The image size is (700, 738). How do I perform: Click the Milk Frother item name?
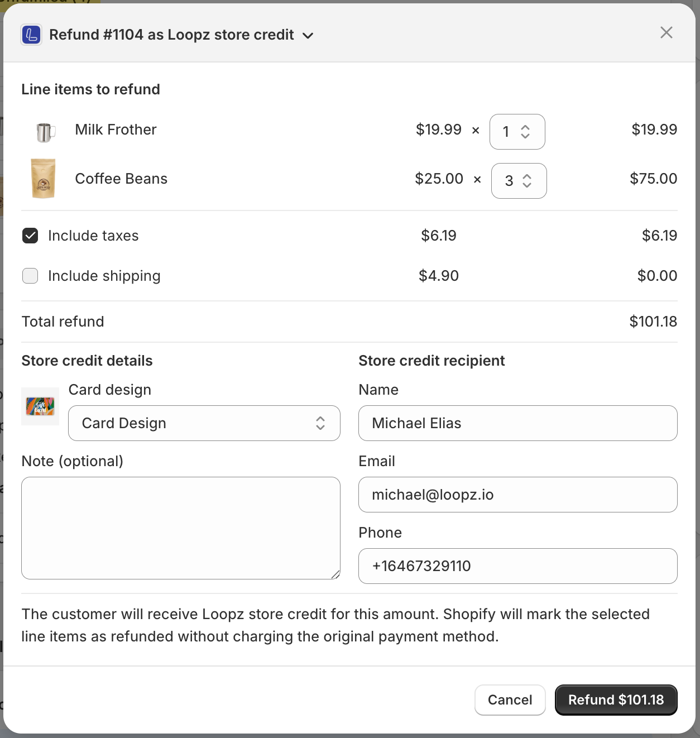click(116, 130)
